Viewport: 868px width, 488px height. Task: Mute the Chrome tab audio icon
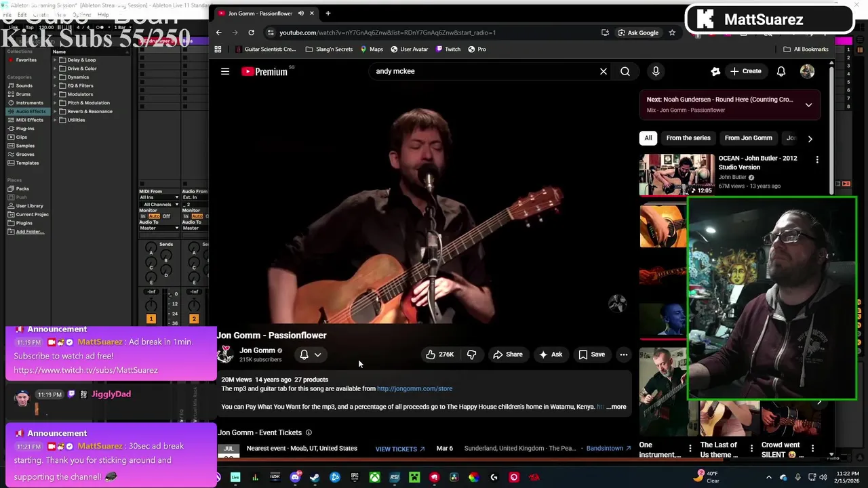pyautogui.click(x=301, y=13)
